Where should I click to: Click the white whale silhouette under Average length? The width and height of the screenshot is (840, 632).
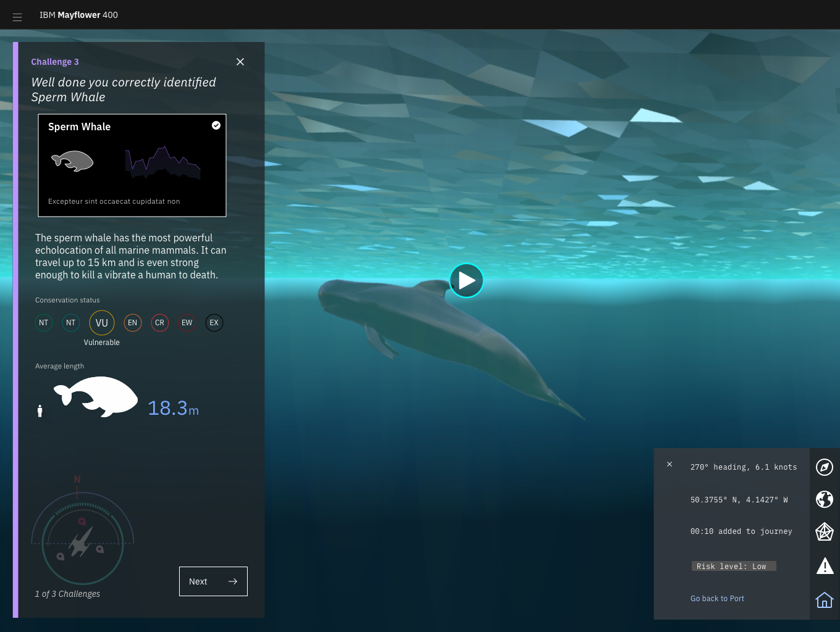(96, 397)
